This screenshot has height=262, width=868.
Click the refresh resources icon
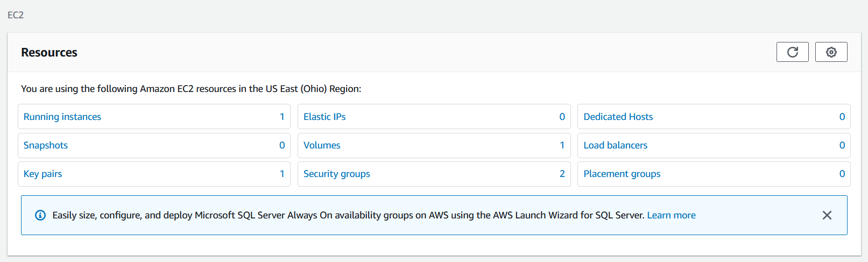(x=792, y=52)
